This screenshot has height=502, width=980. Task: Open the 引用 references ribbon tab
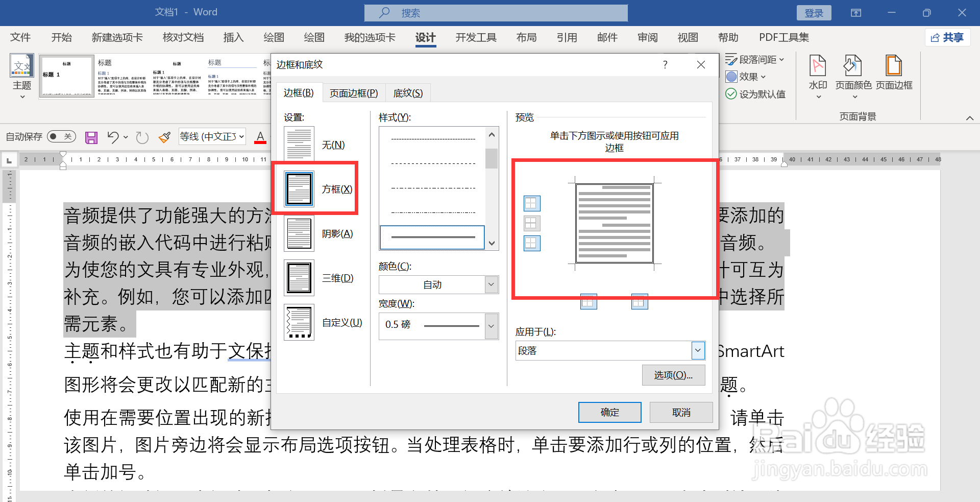(x=567, y=37)
